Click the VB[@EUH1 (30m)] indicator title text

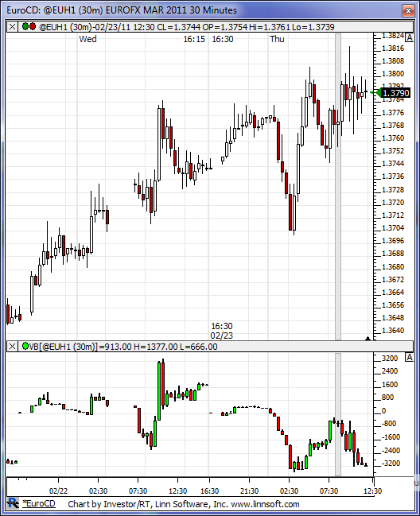[64, 347]
